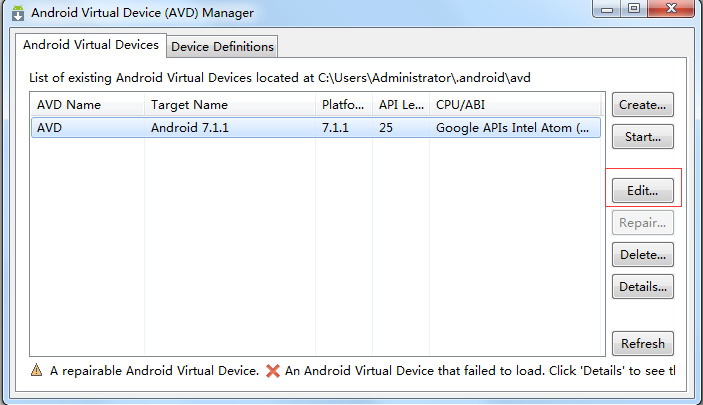Image resolution: width=703 pixels, height=405 pixels.
Task: Click the API Level column header
Action: click(x=401, y=105)
